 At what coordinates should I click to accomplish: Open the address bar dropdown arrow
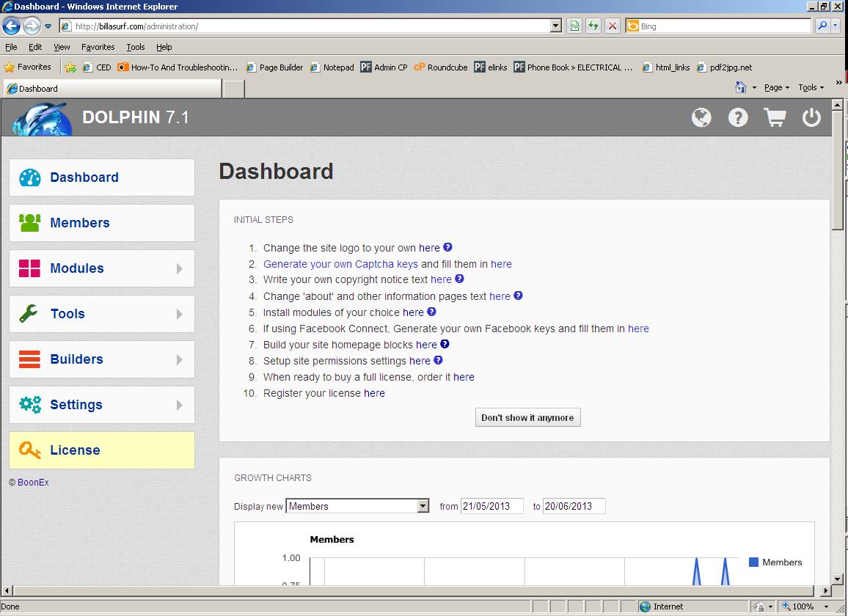pos(556,26)
